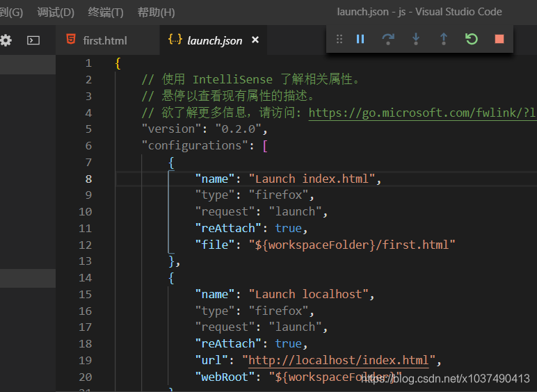Click the true value on line 18
The height and width of the screenshot is (392, 537).
click(x=289, y=343)
